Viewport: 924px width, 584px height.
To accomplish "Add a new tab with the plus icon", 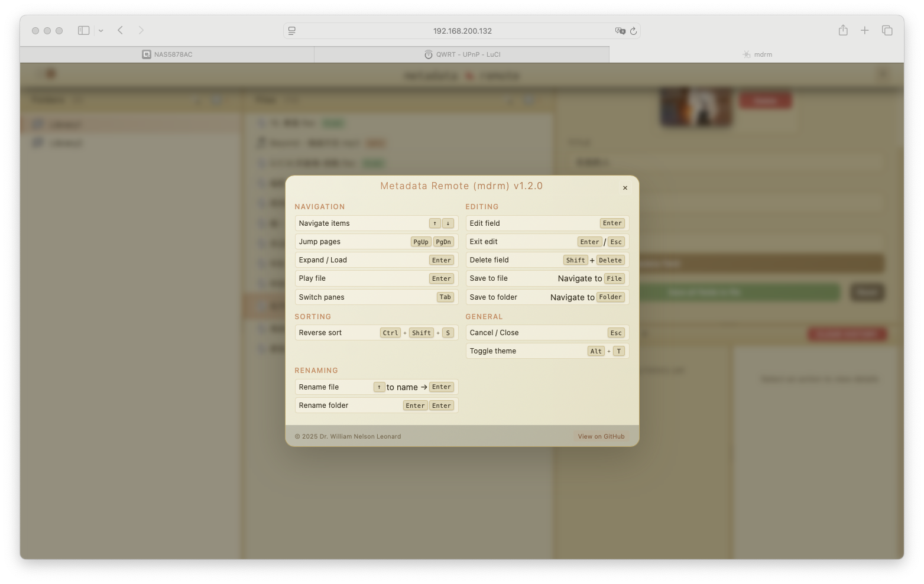I will 864,31.
